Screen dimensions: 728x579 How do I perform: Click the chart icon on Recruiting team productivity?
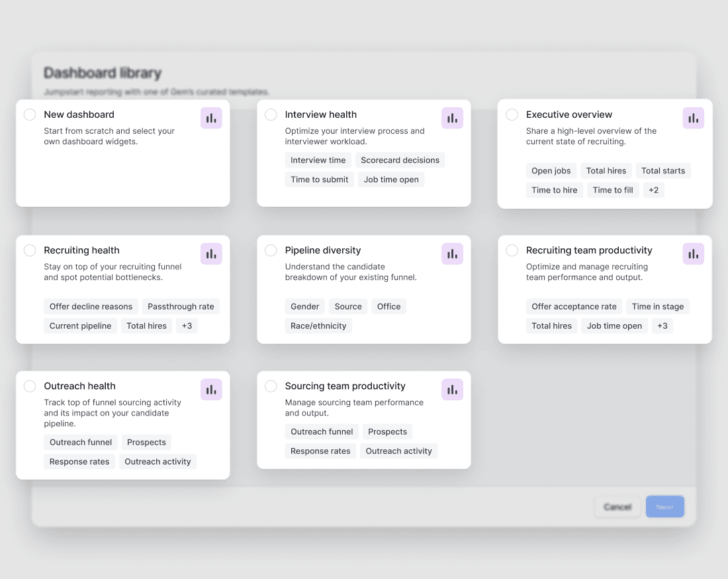click(693, 253)
